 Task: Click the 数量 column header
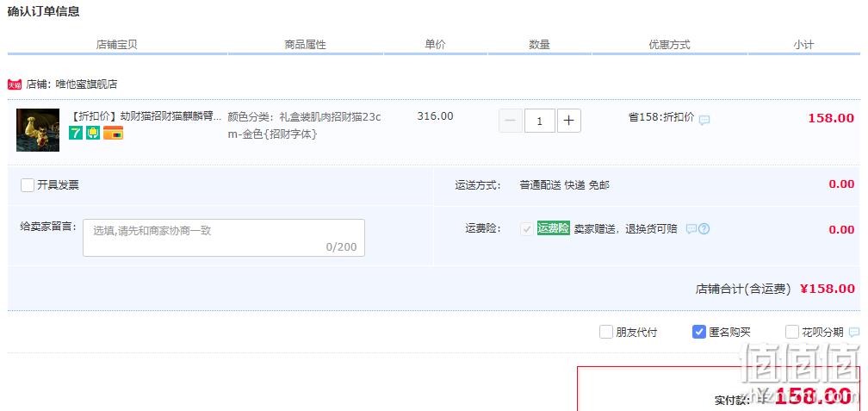(539, 45)
